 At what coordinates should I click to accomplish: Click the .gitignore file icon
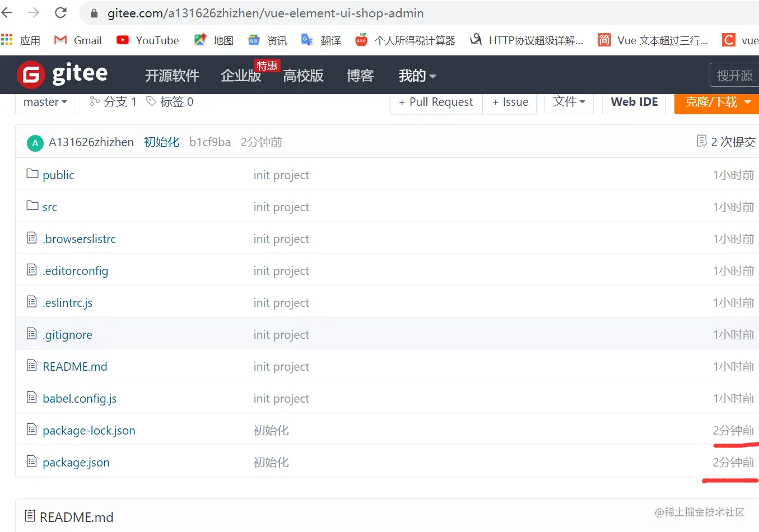tap(32, 334)
